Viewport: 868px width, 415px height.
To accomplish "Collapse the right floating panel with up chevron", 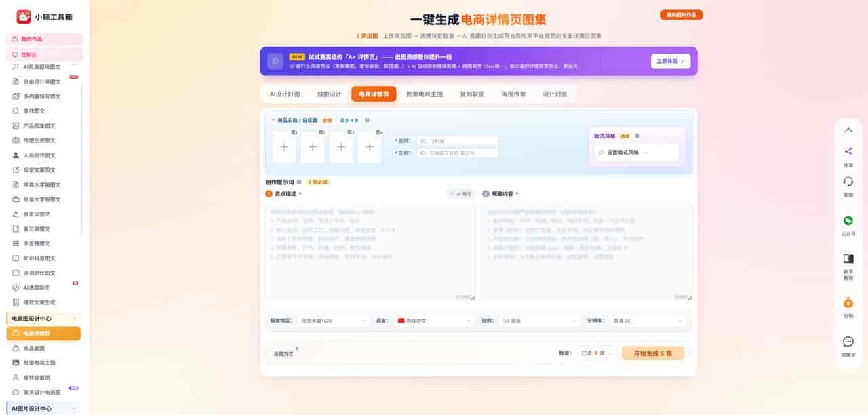I will [848, 130].
